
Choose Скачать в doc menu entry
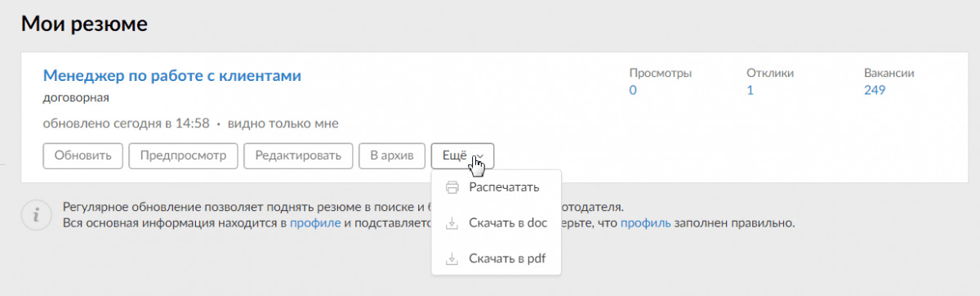(497, 223)
